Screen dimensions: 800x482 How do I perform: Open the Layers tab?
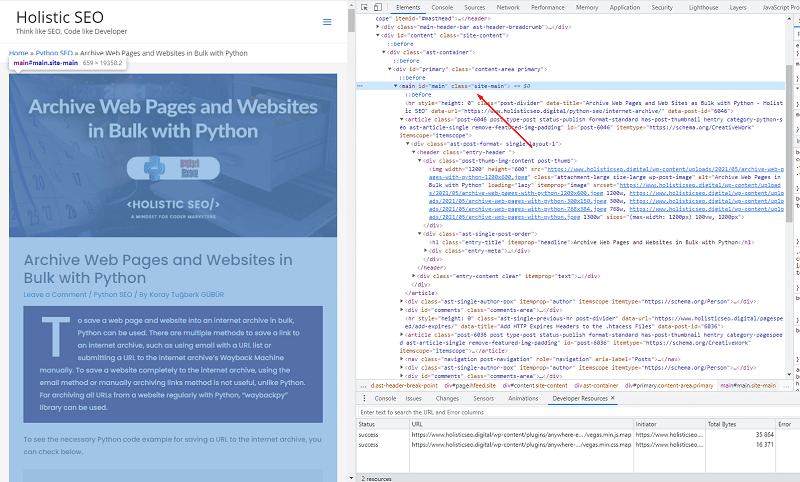point(738,7)
